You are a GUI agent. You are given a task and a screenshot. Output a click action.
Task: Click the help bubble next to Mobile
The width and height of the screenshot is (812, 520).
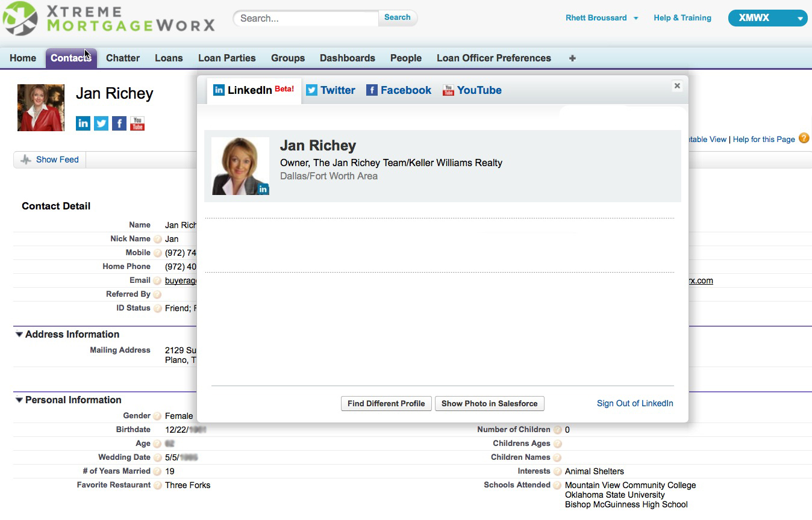click(x=158, y=253)
